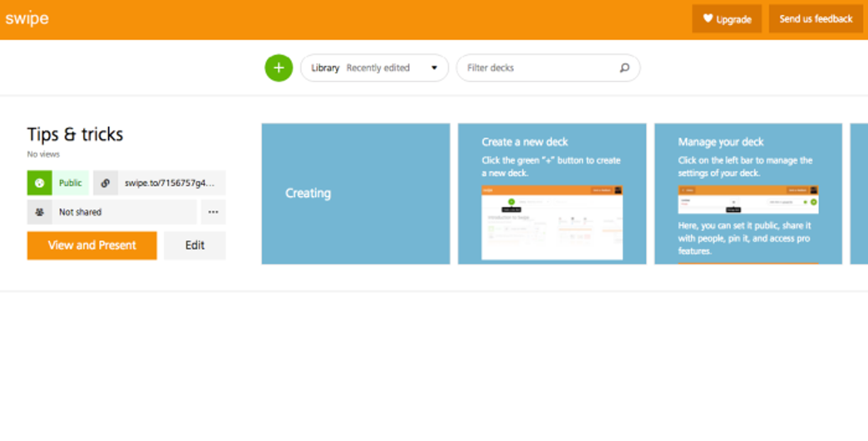Click the Upgrade button

click(x=727, y=19)
